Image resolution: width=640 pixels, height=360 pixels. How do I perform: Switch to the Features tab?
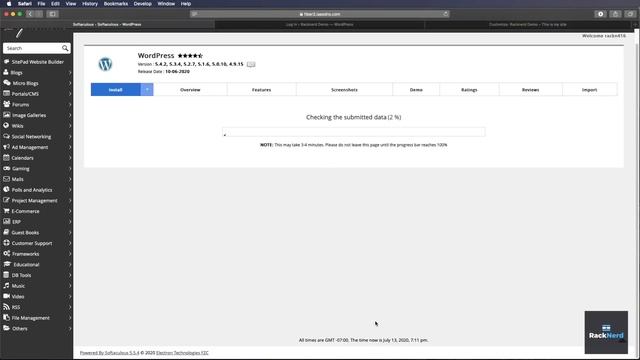[262, 89]
